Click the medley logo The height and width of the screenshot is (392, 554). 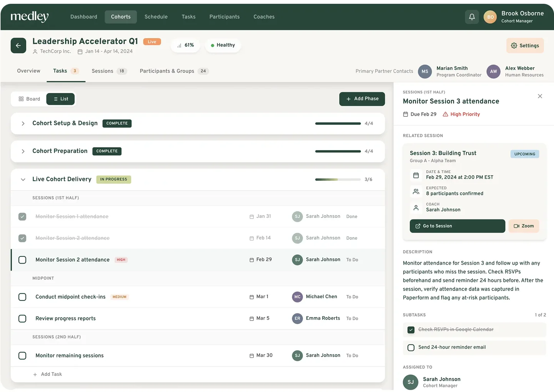[x=30, y=17]
